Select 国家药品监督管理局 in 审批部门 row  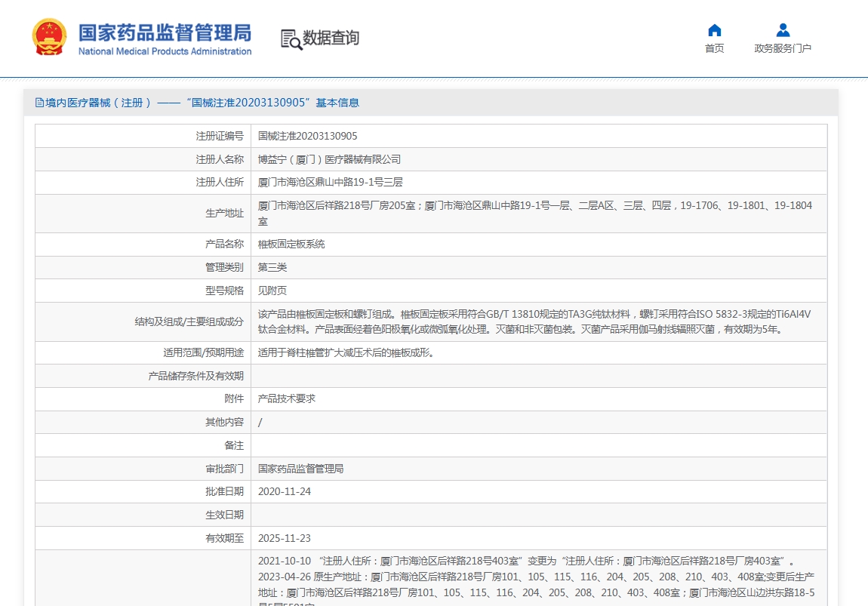pyautogui.click(x=300, y=469)
